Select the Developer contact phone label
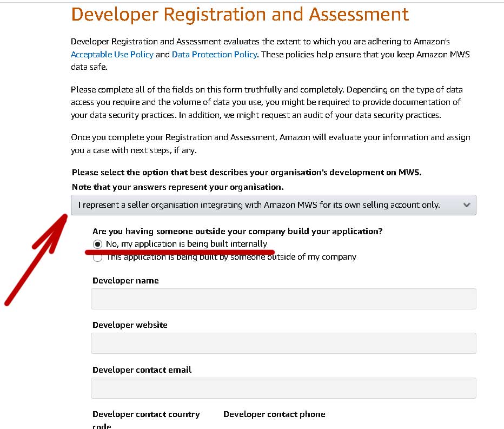Image resolution: width=504 pixels, height=429 pixels. [274, 414]
